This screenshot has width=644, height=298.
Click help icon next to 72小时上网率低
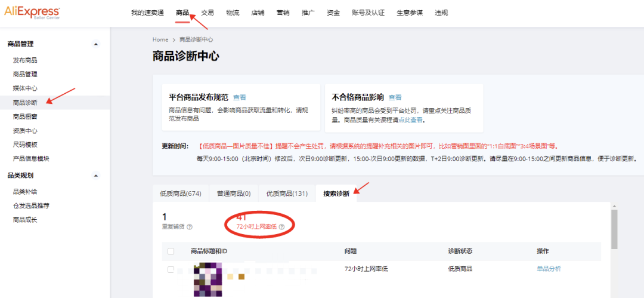tap(281, 227)
